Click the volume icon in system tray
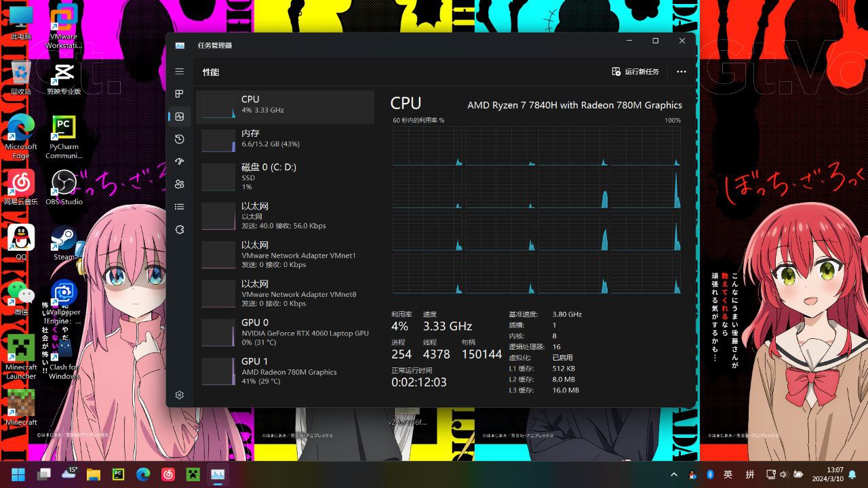868x488 pixels. (x=784, y=474)
